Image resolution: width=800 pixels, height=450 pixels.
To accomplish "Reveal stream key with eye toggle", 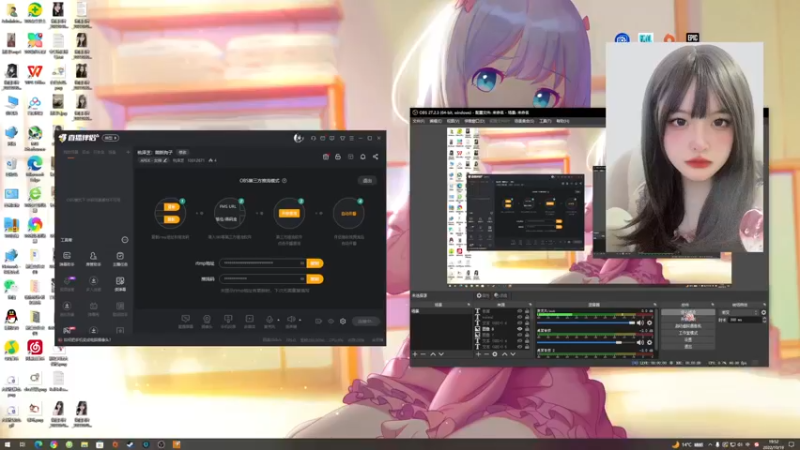I will pyautogui.click(x=302, y=279).
